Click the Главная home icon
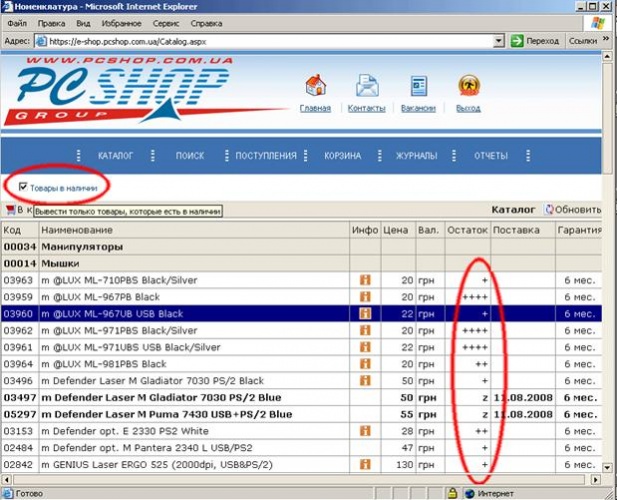 (x=316, y=87)
